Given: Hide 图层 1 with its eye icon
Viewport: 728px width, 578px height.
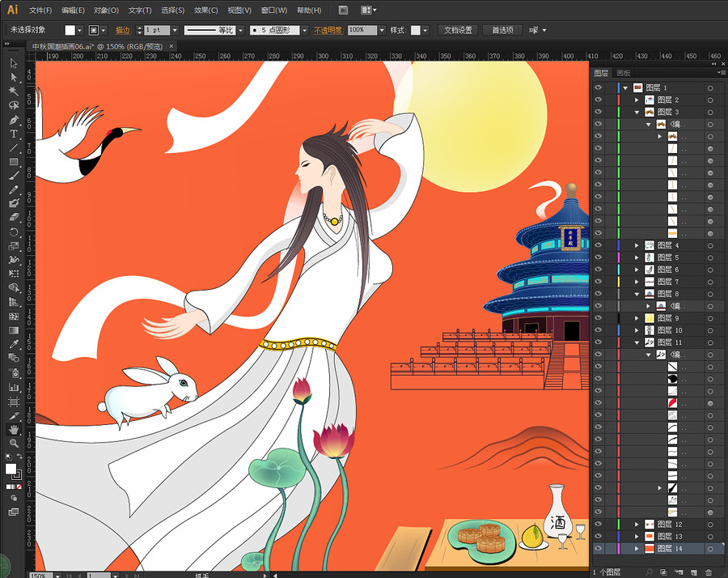Looking at the screenshot, I should pyautogui.click(x=598, y=87).
